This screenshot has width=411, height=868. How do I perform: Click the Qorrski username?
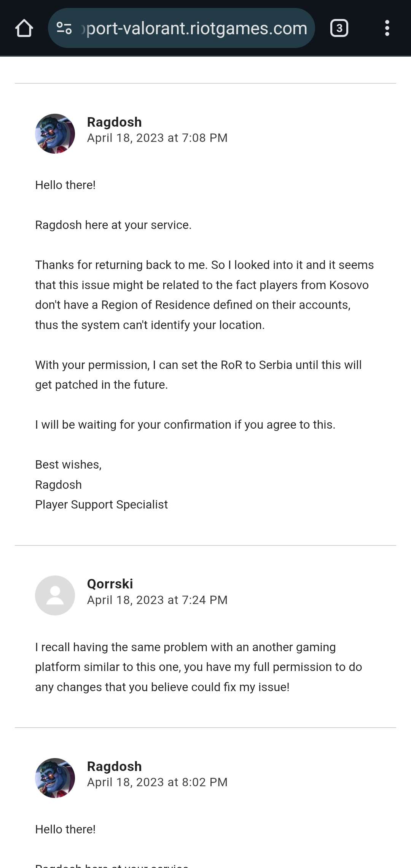[x=110, y=584]
